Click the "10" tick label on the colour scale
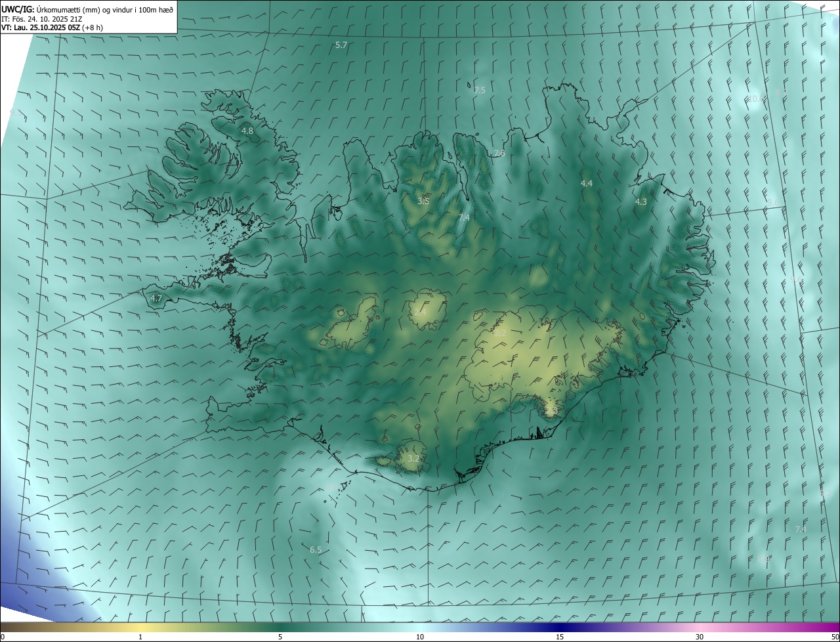The height and width of the screenshot is (642, 840). tap(420, 637)
